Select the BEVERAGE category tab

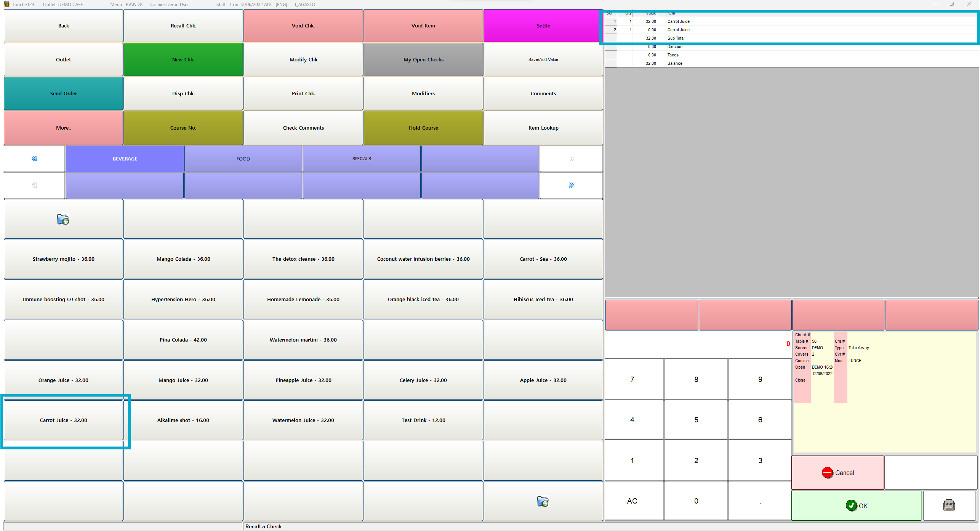tap(125, 159)
